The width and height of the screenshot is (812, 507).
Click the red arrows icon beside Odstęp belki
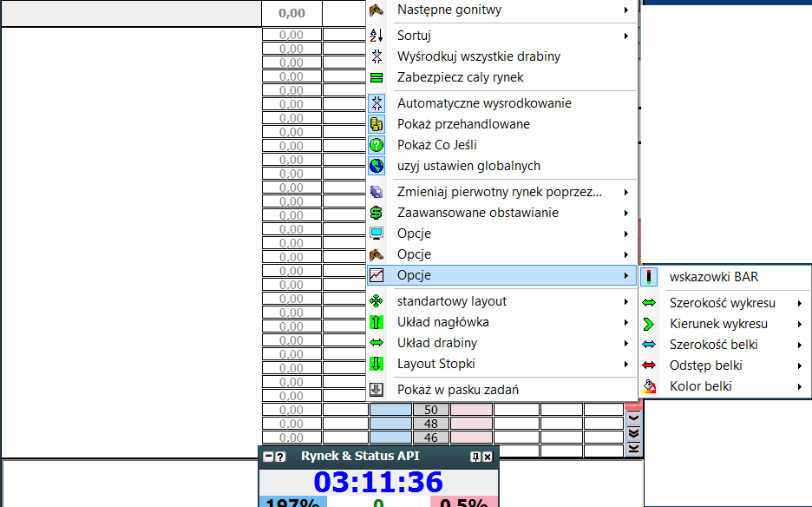[649, 365]
